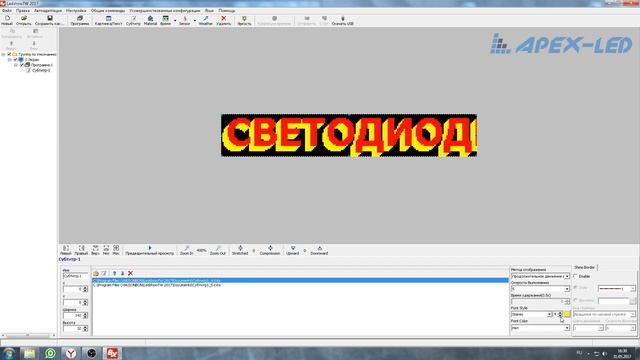Image resolution: width=640 pixels, height=360 pixels.
Task: Open the Правка menu
Action: [23, 11]
